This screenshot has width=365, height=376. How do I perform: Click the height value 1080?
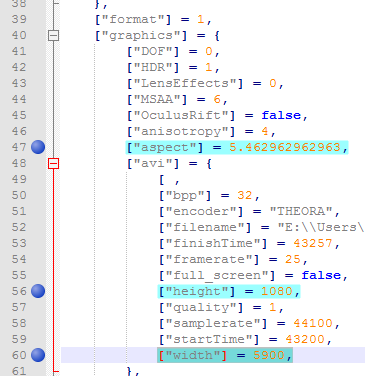(x=277, y=291)
